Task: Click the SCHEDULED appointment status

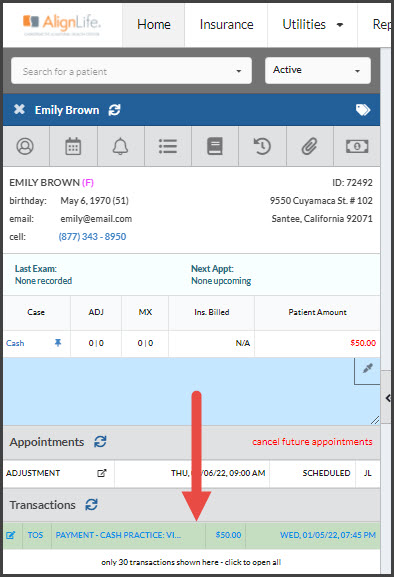Action: click(x=326, y=473)
